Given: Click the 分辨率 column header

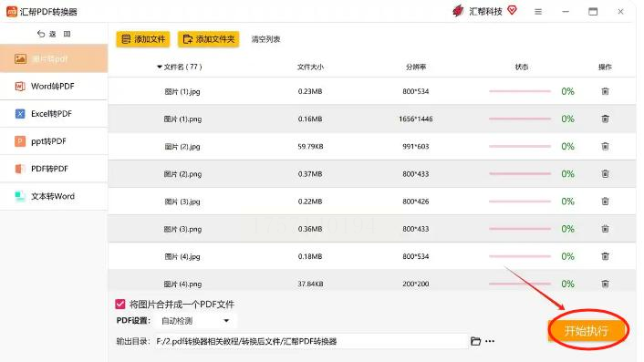Looking at the screenshot, I should click(x=416, y=67).
